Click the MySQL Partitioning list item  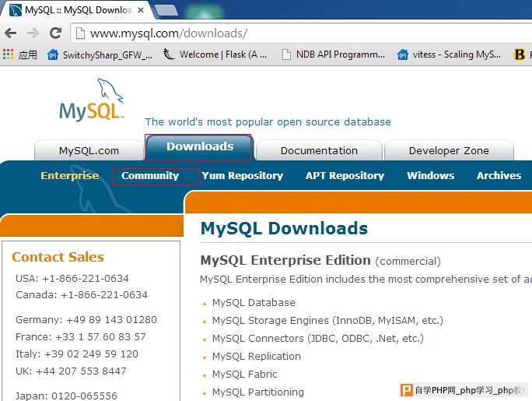(258, 392)
